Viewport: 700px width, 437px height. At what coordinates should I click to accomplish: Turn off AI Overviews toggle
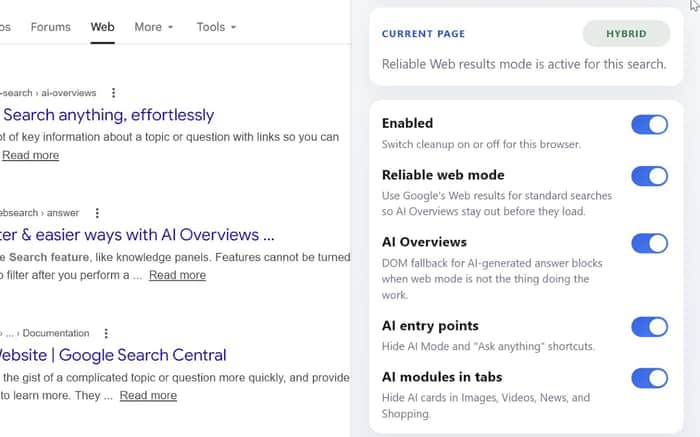[650, 243]
